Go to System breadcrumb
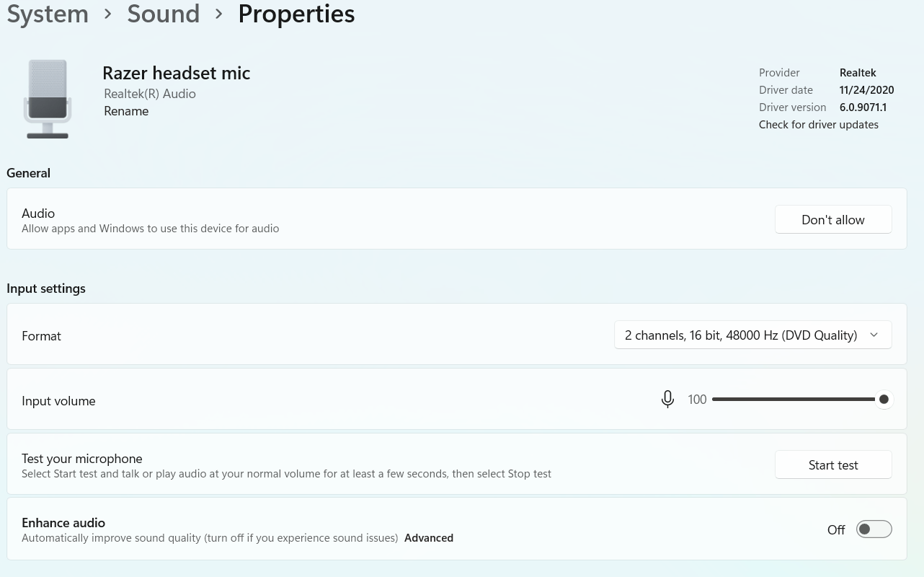The height and width of the screenshot is (577, 924). tap(48, 14)
